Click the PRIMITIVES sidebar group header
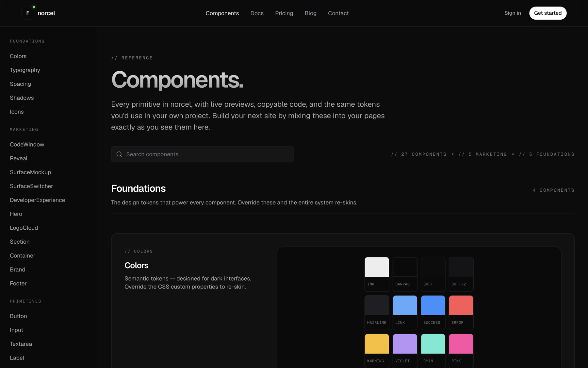This screenshot has height=368, width=588. point(25,301)
